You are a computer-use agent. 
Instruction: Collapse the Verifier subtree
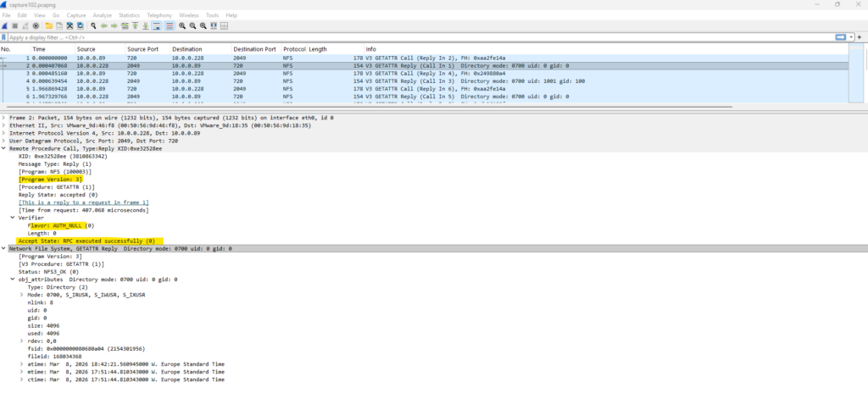click(13, 218)
